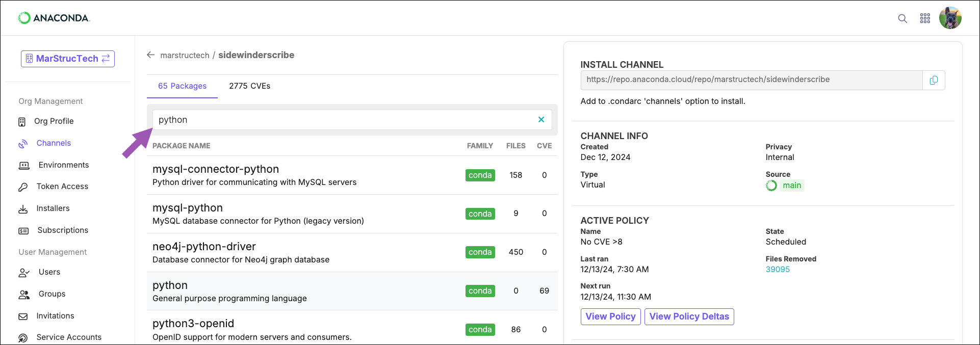Click the Org Profile building icon
980x345 pixels.
coord(22,122)
